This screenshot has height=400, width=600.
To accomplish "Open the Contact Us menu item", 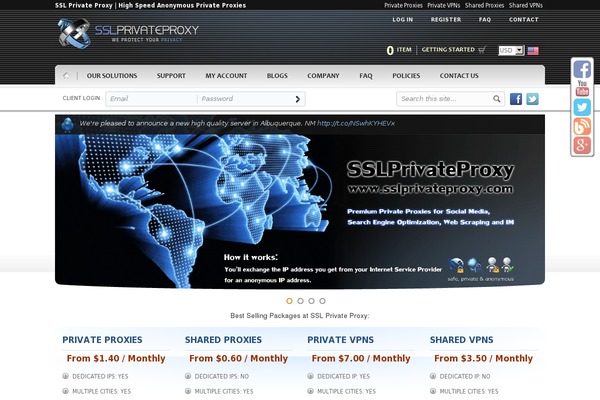I will pos(459,76).
